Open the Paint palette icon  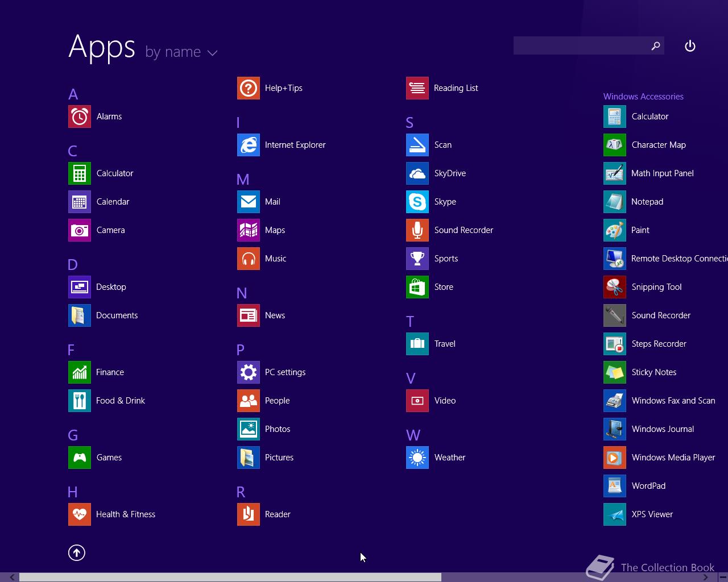(x=615, y=230)
